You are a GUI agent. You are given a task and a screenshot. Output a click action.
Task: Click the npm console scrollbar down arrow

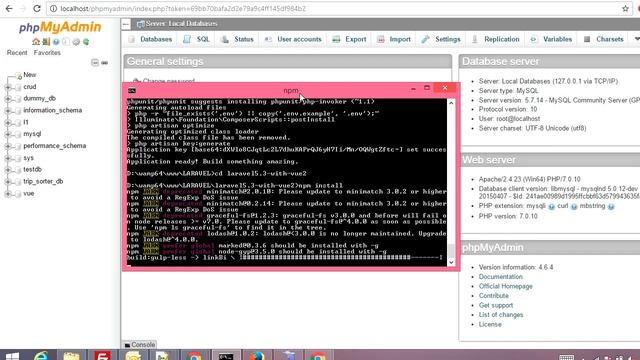tap(451, 262)
